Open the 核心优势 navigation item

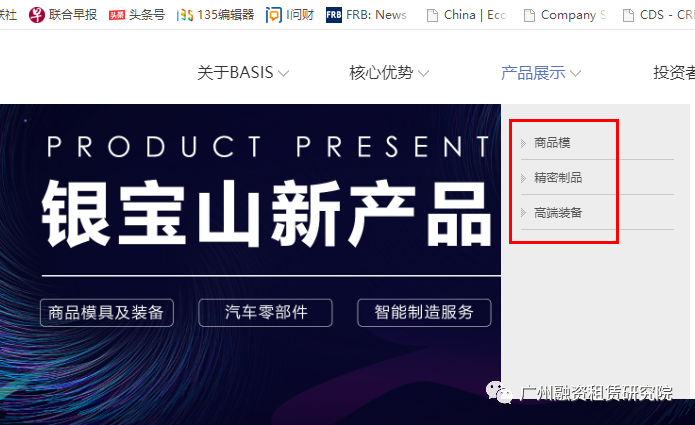click(x=381, y=72)
